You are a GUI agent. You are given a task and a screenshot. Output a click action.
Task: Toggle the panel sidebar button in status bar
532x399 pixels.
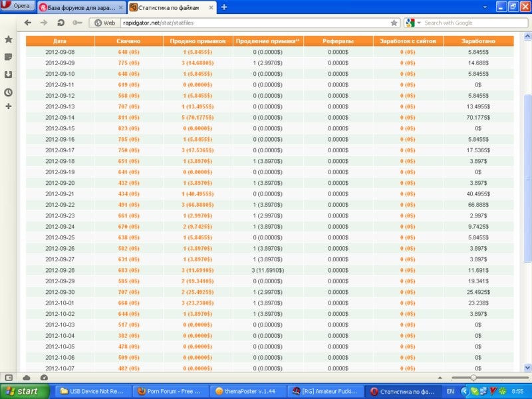click(9, 377)
